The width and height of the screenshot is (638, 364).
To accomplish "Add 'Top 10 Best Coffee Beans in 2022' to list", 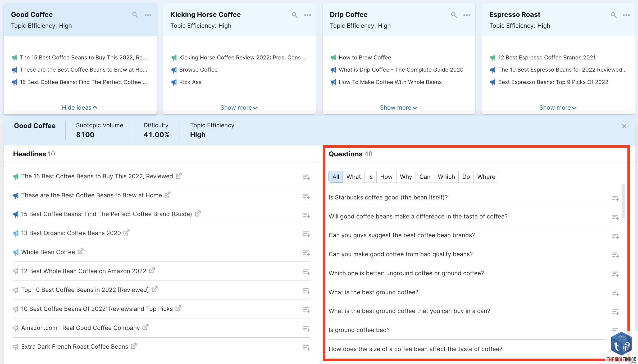I will 306,291.
